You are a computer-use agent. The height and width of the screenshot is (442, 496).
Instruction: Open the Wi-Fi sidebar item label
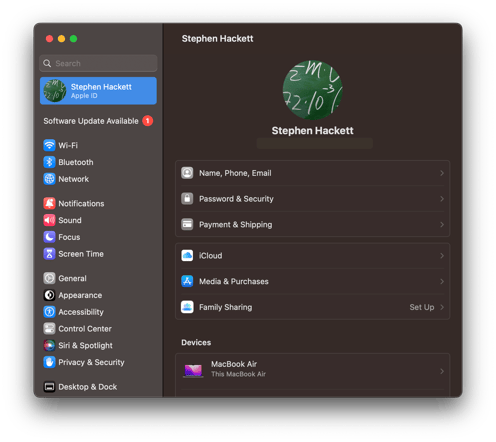pos(68,145)
